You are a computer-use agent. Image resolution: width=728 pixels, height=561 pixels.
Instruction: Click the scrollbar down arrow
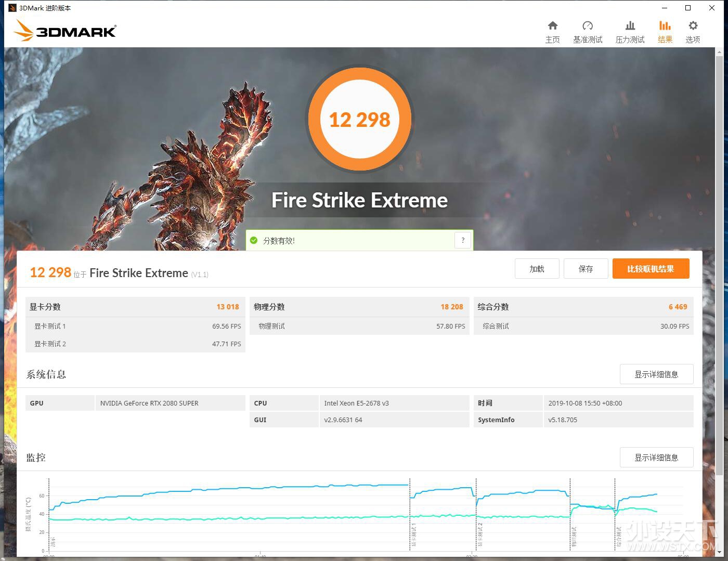point(719,552)
